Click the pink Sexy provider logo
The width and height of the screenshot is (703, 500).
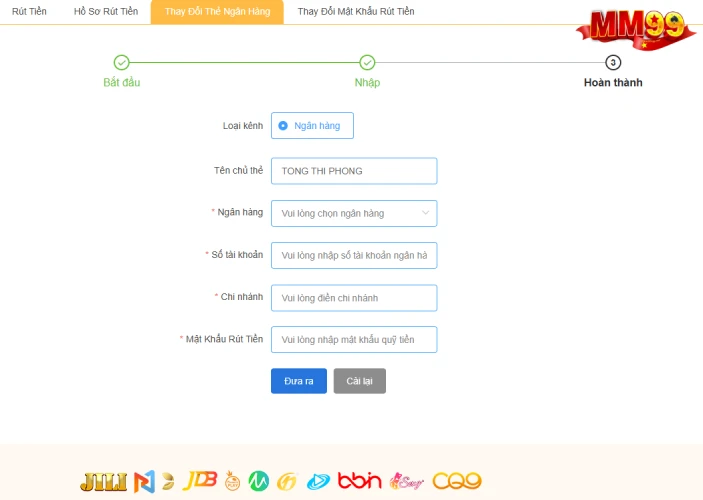click(x=406, y=482)
